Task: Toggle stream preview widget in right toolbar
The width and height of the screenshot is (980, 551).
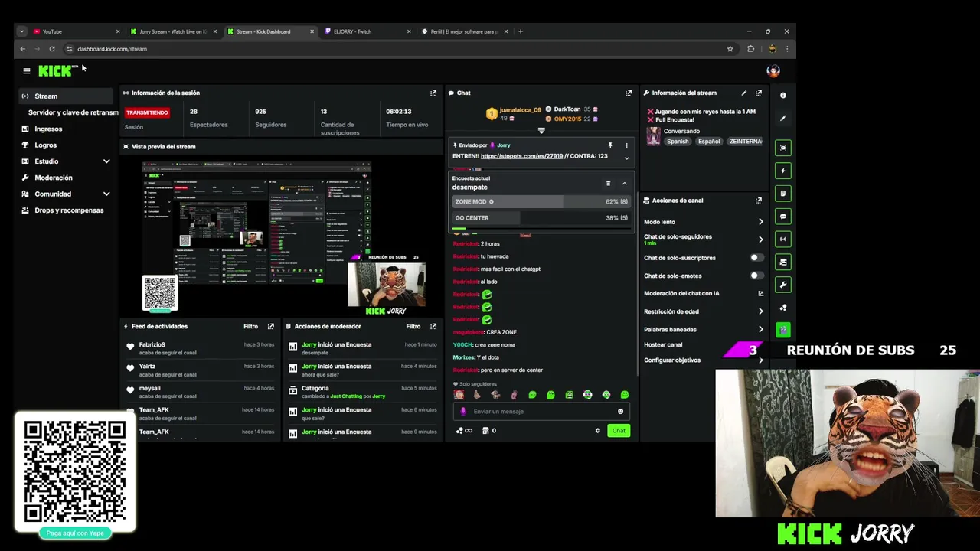Action: point(782,148)
